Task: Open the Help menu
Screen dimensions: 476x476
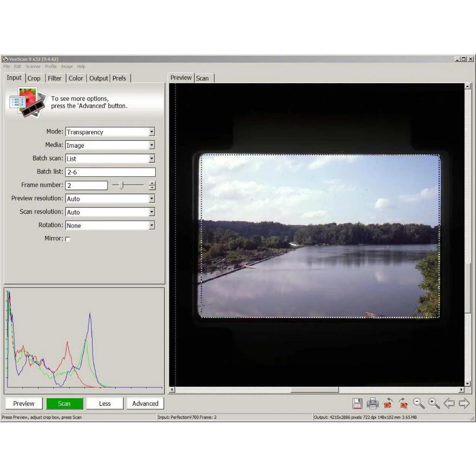Action: 81,66
